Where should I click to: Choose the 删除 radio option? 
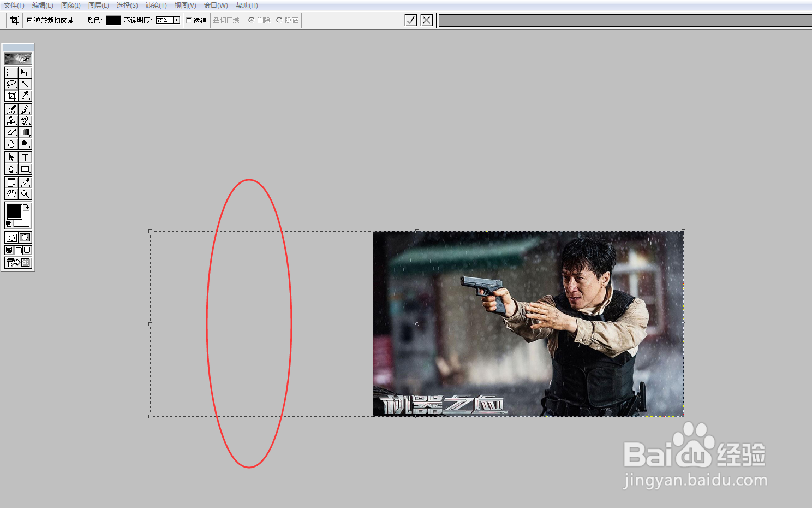click(x=251, y=20)
